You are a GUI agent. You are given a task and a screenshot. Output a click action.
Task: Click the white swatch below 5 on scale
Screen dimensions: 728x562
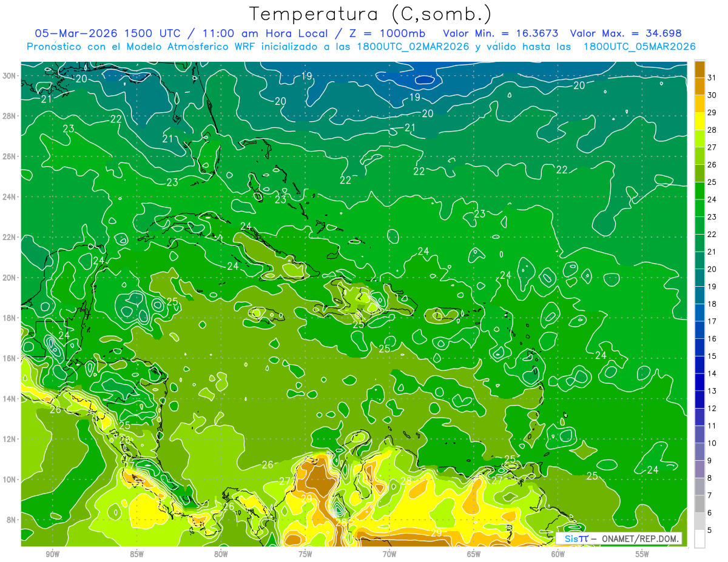click(699, 538)
